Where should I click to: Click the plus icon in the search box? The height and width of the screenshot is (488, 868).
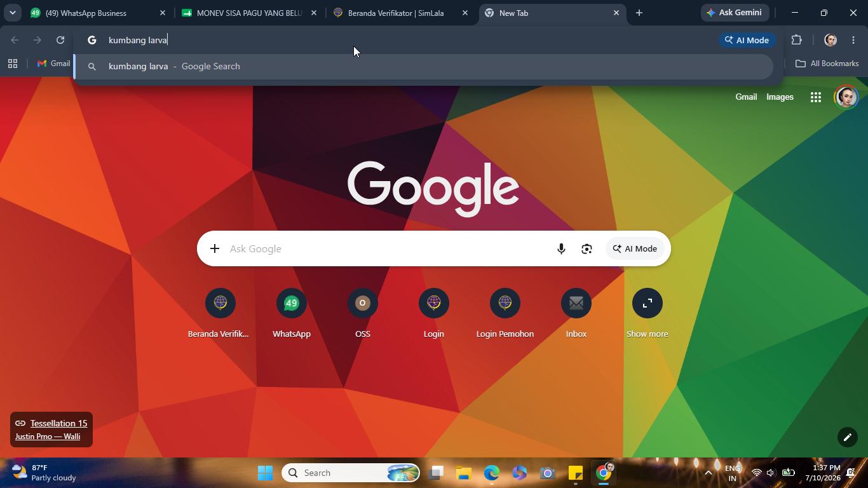coord(215,248)
